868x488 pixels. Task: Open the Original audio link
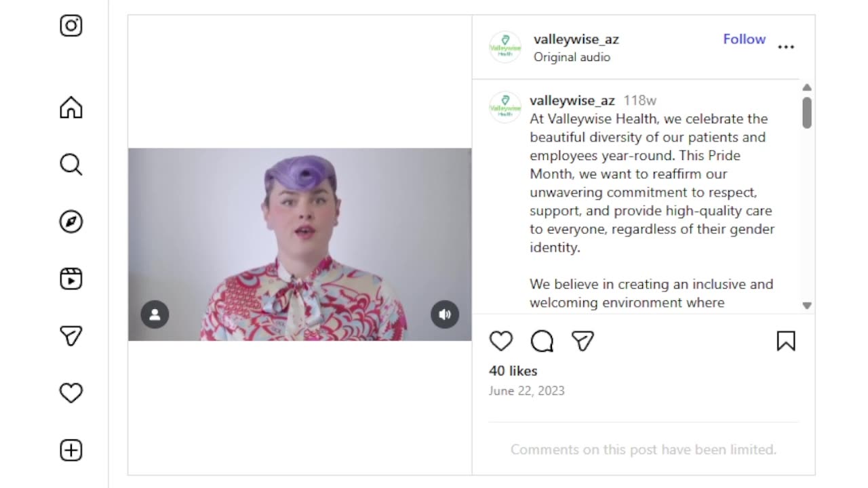tap(572, 57)
